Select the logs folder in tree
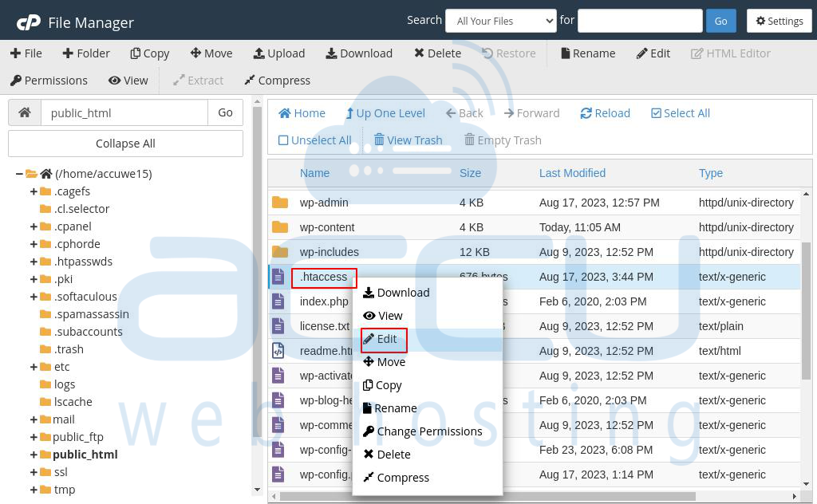 pos(65,384)
